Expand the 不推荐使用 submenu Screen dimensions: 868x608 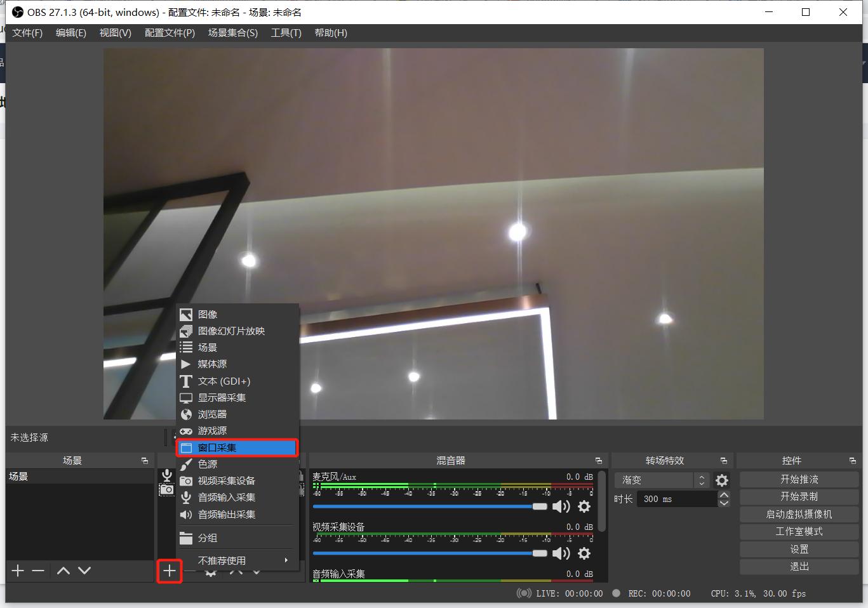pos(243,560)
